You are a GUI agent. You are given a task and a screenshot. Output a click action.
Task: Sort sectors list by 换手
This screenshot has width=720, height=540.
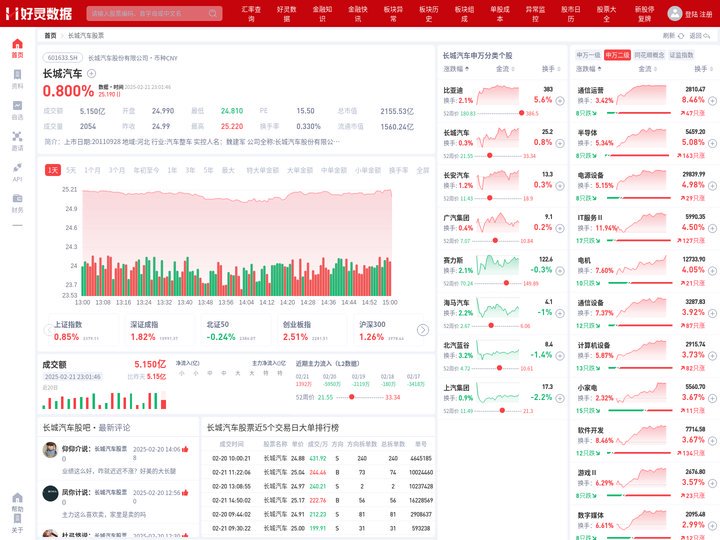(x=703, y=69)
